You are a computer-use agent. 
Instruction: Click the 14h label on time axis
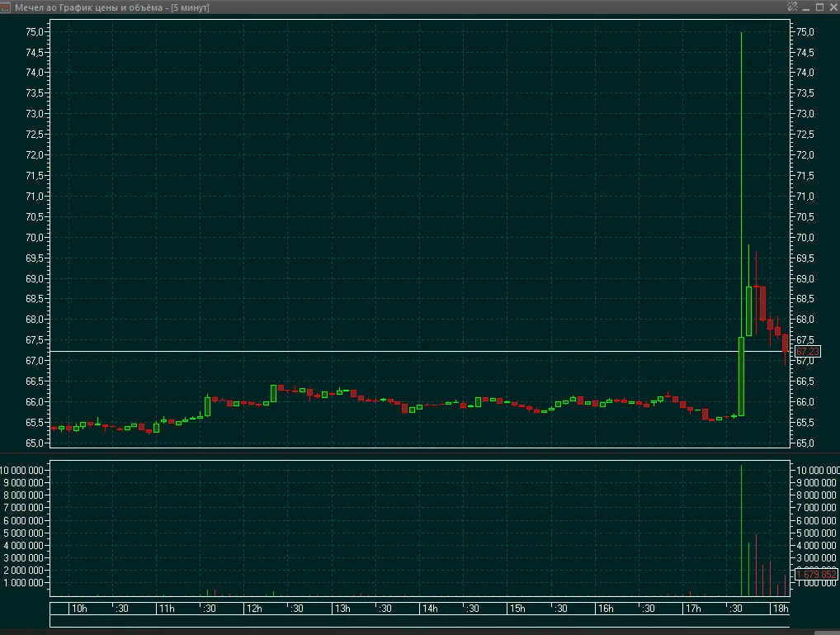click(430, 609)
